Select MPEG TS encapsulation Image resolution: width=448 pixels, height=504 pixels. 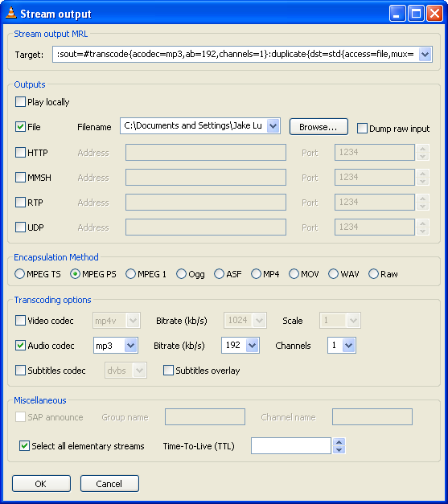pyautogui.click(x=19, y=274)
